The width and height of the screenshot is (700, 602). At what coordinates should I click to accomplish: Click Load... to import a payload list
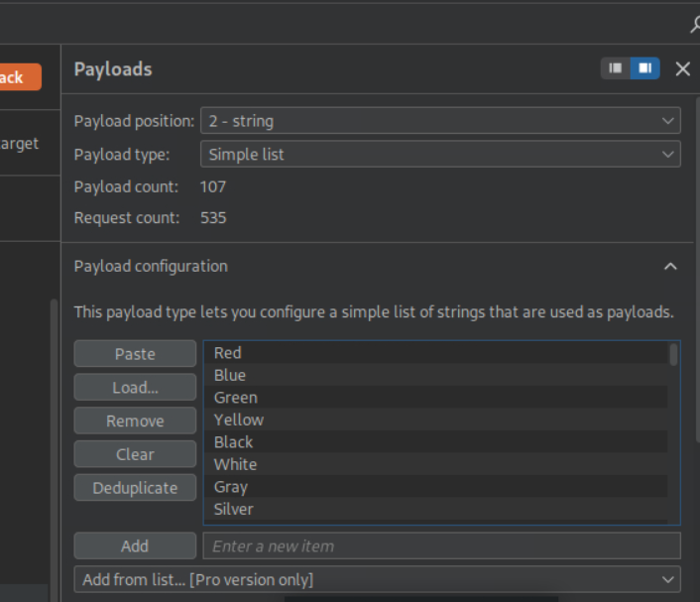[135, 388]
